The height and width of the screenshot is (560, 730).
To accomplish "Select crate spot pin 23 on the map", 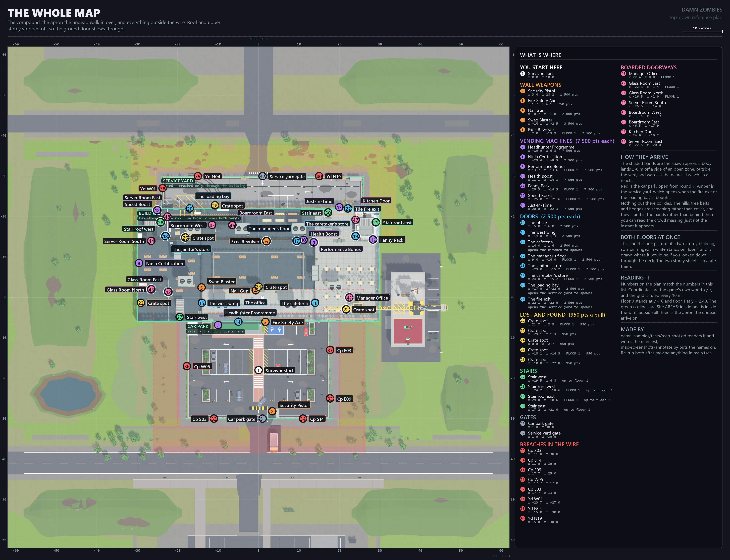I will click(141, 303).
